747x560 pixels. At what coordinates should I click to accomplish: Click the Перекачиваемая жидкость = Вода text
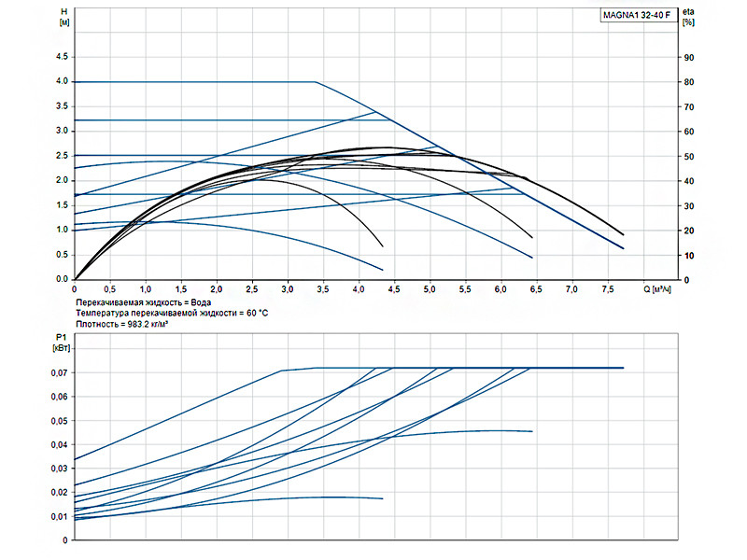(x=144, y=302)
